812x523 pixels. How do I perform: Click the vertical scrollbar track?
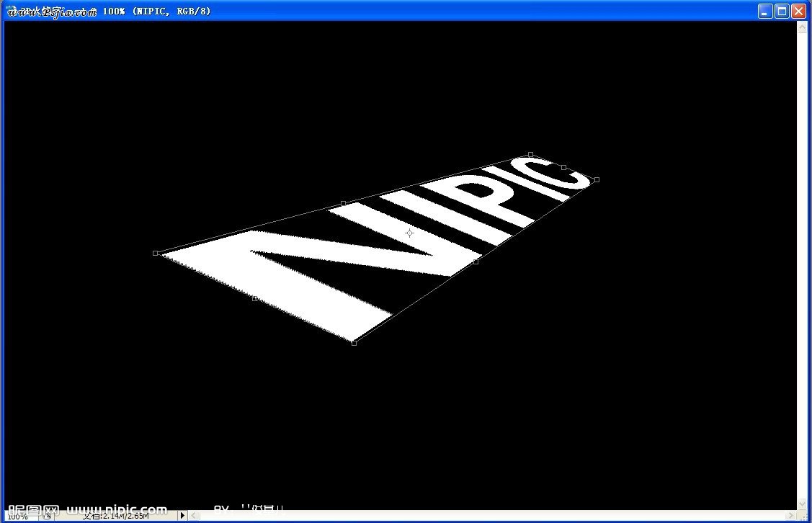point(802,265)
